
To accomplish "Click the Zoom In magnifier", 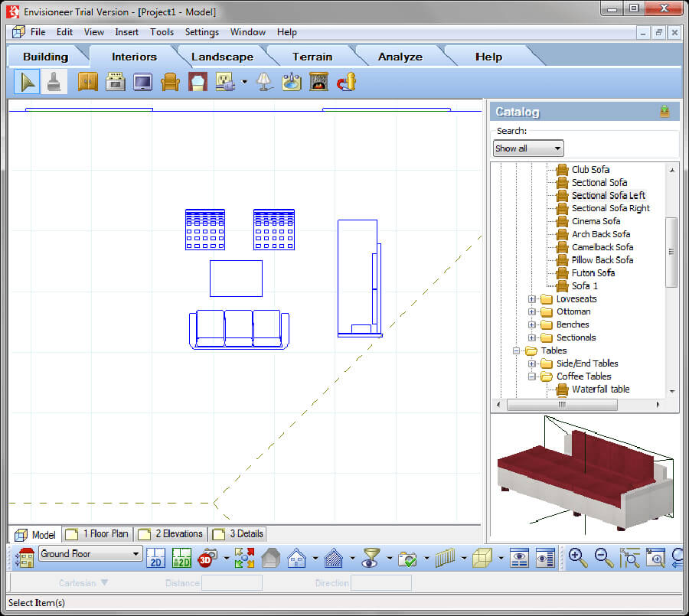I will [578, 558].
